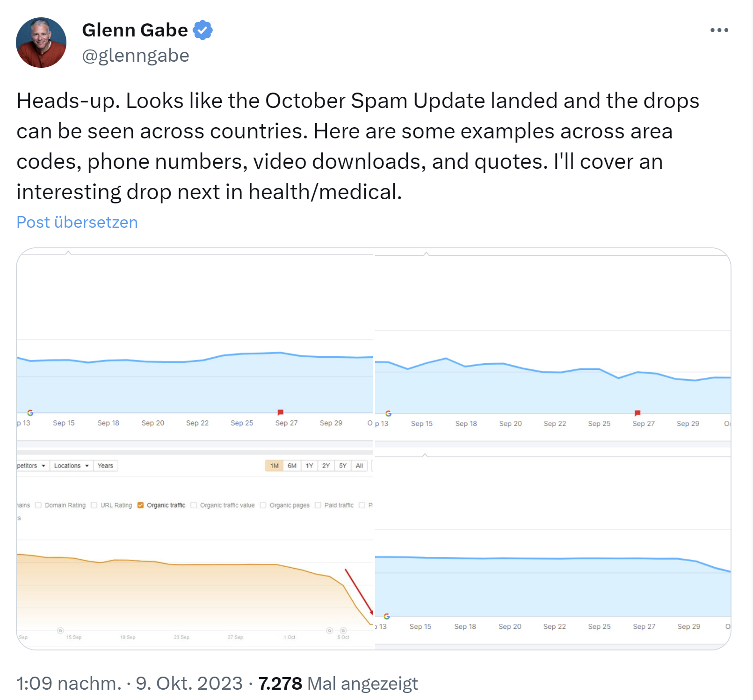Click the Google G icon on the left chart
Screen dimensions: 753x700
tap(30, 412)
